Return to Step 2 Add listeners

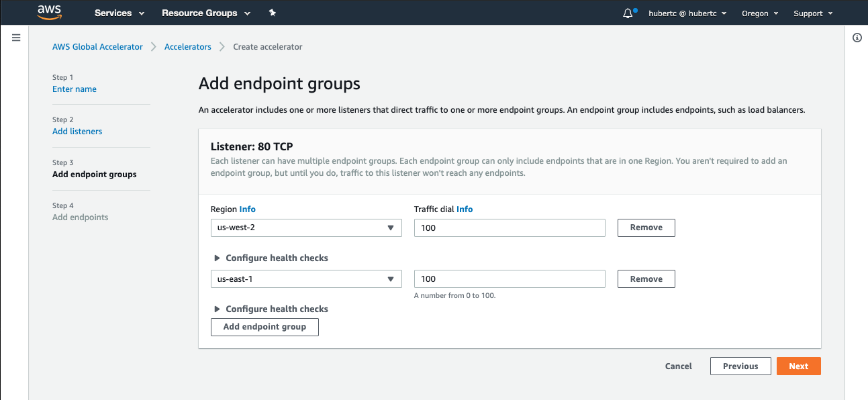pos(77,132)
